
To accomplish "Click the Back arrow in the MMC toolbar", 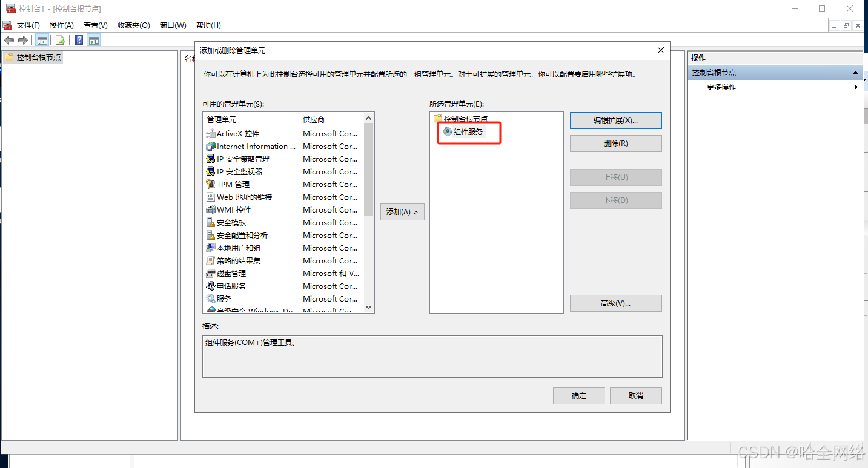I will (x=9, y=40).
